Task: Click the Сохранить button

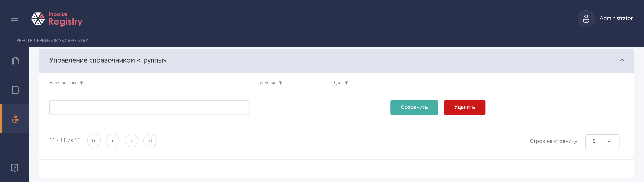Action: [414, 107]
